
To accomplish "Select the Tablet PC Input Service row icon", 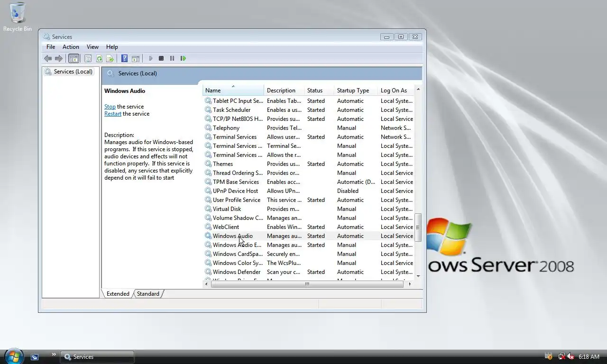I will pyautogui.click(x=208, y=101).
